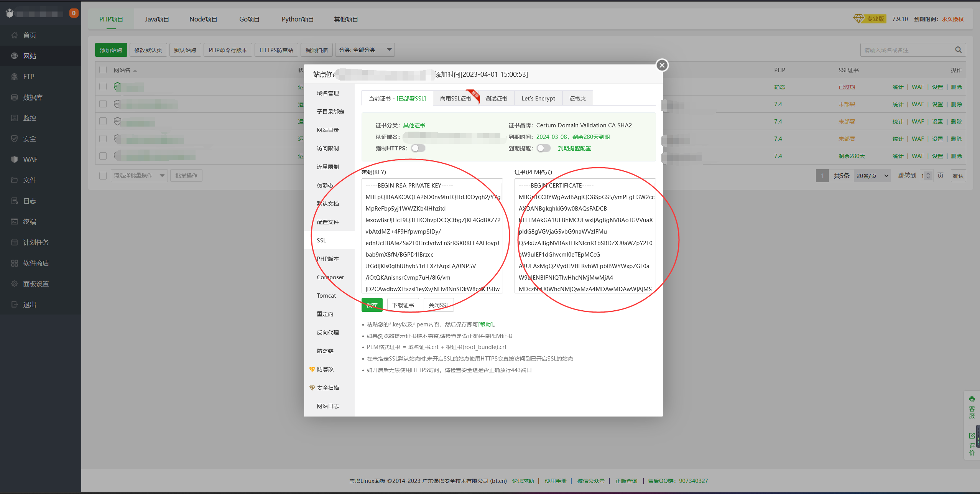Open the 首页 home icon in sidebar

point(15,35)
